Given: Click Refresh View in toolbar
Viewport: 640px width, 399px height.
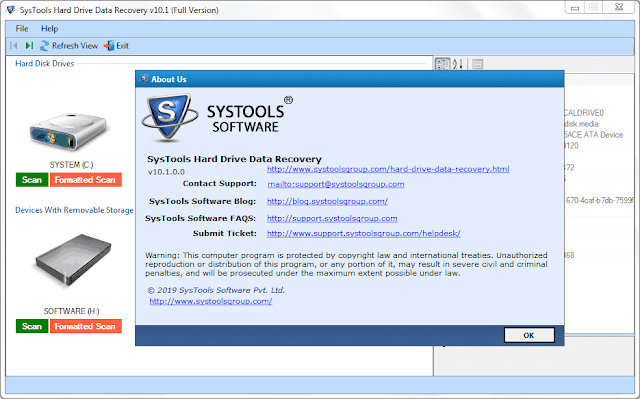Looking at the screenshot, I should click(69, 46).
